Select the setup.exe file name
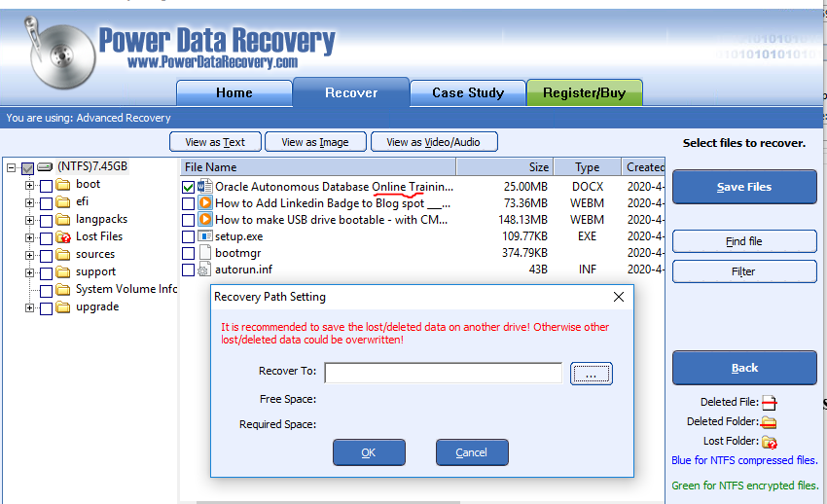 pos(239,236)
